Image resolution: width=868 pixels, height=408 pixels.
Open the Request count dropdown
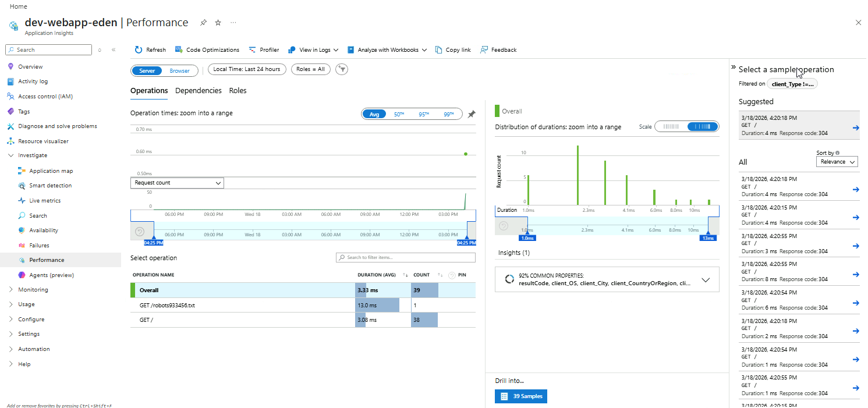(177, 183)
